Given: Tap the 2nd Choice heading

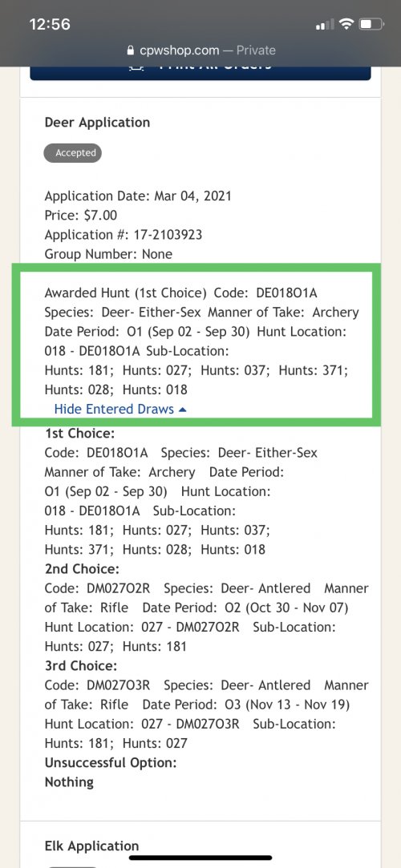Looking at the screenshot, I should (82, 569).
